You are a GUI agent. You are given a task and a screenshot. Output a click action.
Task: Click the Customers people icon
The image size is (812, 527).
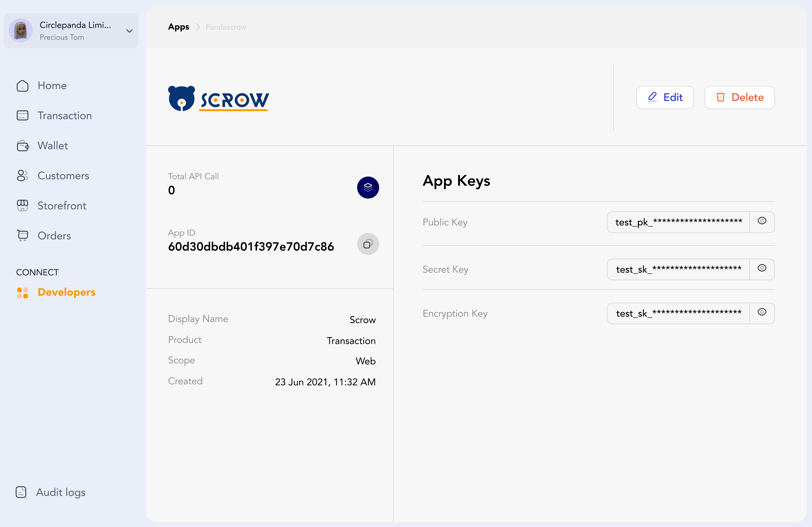(x=23, y=175)
